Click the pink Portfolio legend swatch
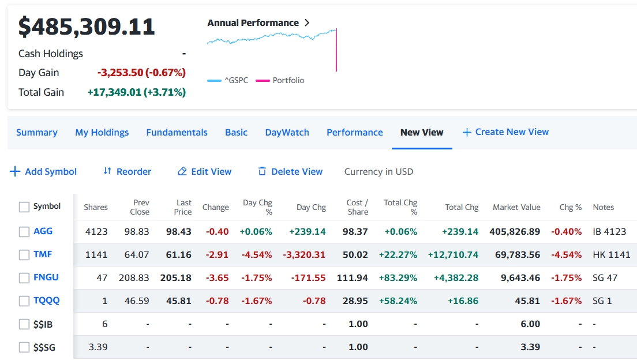637x364 pixels. 263,81
